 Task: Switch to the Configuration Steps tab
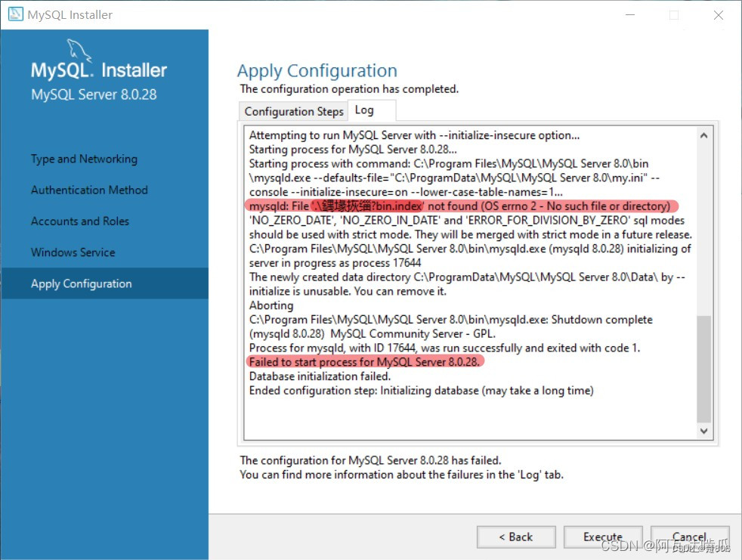point(293,111)
